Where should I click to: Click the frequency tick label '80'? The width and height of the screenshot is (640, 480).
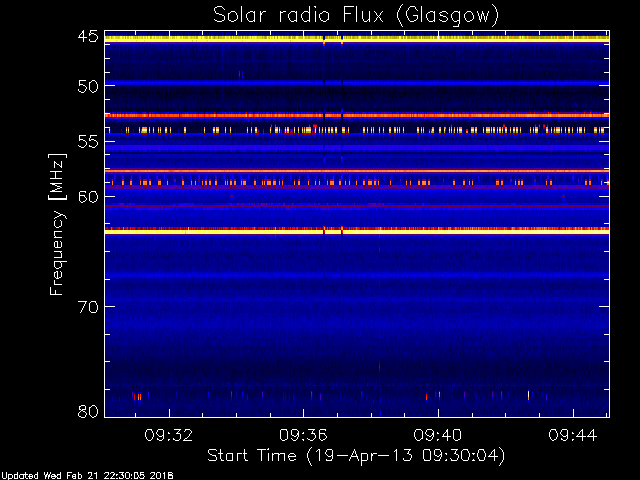tap(88, 411)
